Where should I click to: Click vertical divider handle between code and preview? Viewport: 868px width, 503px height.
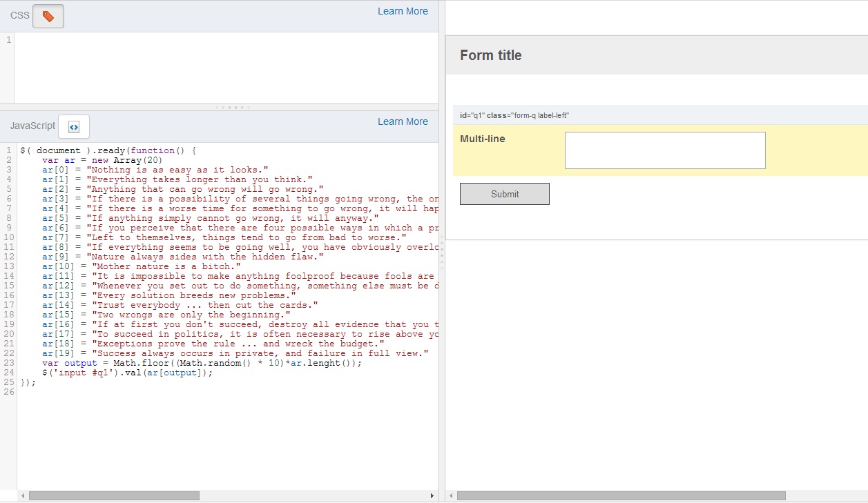pos(442,252)
